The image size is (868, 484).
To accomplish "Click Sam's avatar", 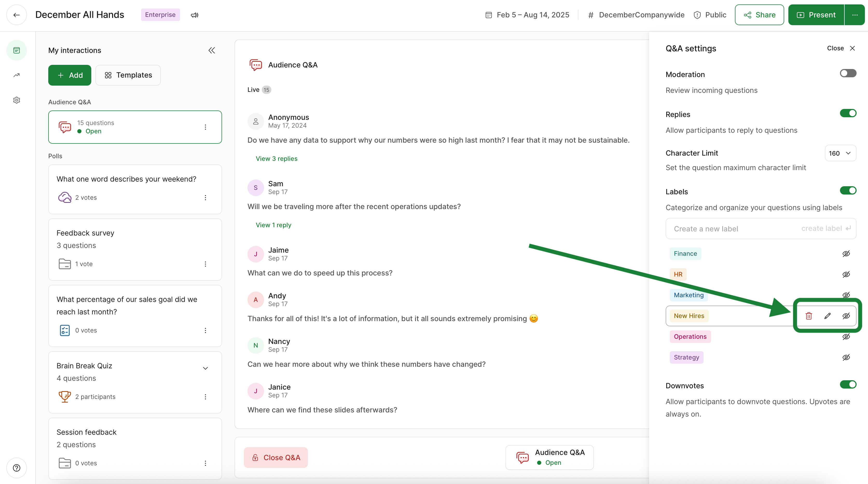I will (x=256, y=188).
